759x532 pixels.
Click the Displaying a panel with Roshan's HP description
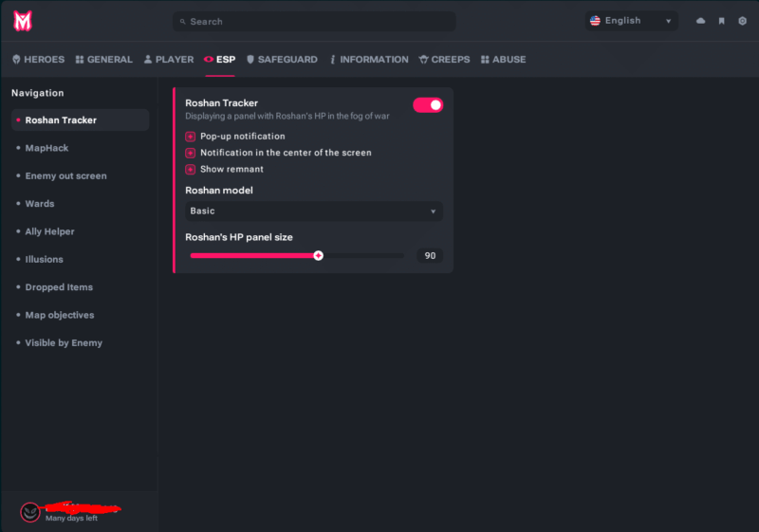287,116
